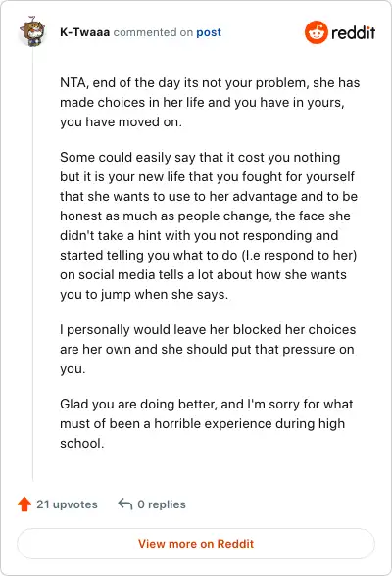Select the "21 upvotes" label

pos(67,504)
